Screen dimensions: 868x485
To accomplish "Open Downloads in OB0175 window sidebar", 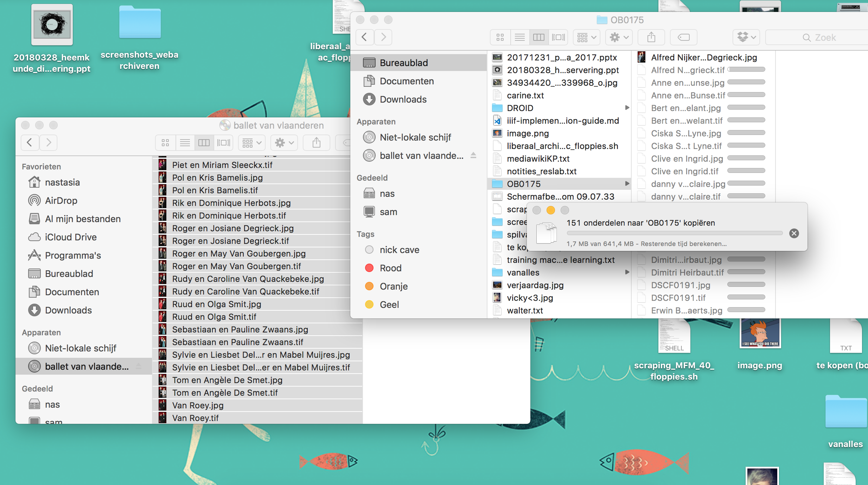I will click(403, 99).
